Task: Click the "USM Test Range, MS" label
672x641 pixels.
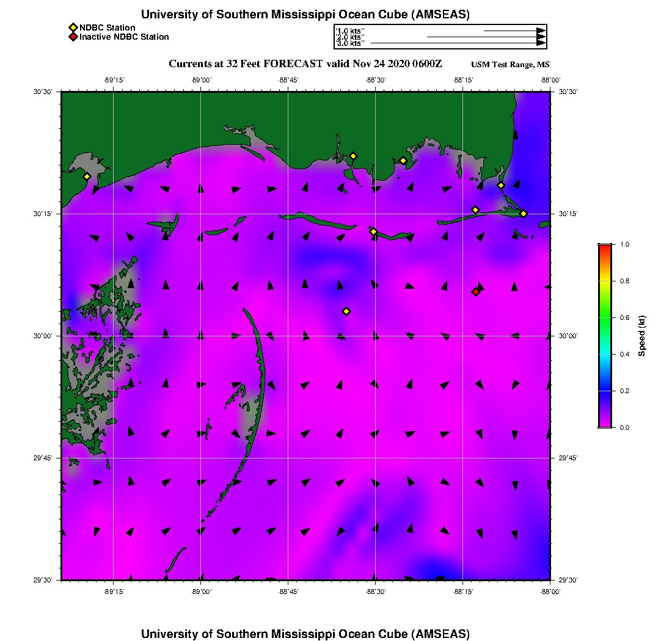Action: tap(511, 65)
